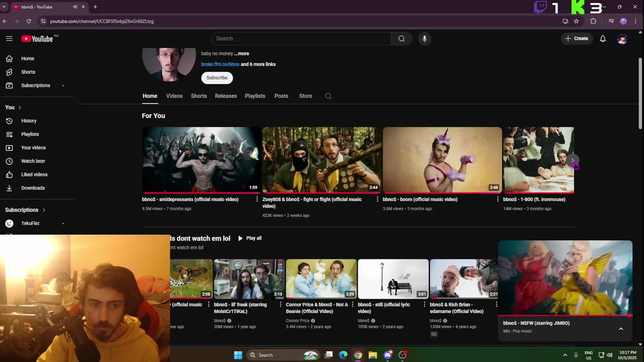Image resolution: width=644 pixels, height=362 pixels.
Task: Close the bbno$ - YouTube tab
Action: [83, 7]
